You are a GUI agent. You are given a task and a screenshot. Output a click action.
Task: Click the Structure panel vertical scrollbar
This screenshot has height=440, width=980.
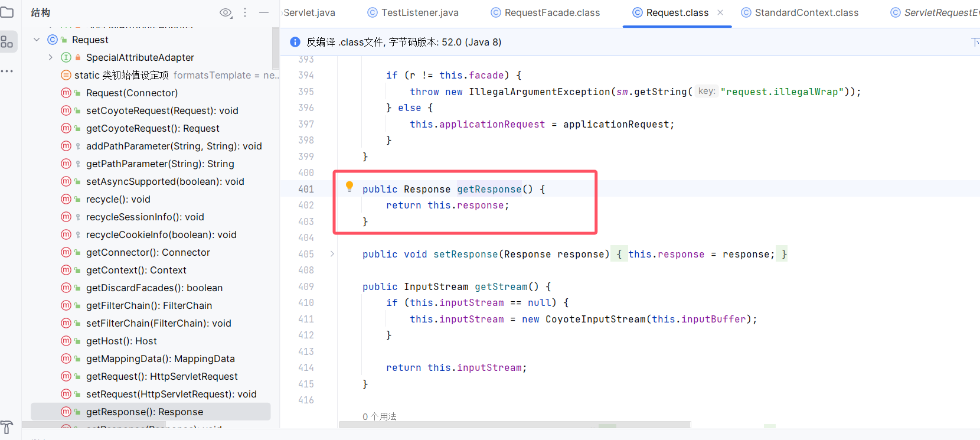coord(276,48)
